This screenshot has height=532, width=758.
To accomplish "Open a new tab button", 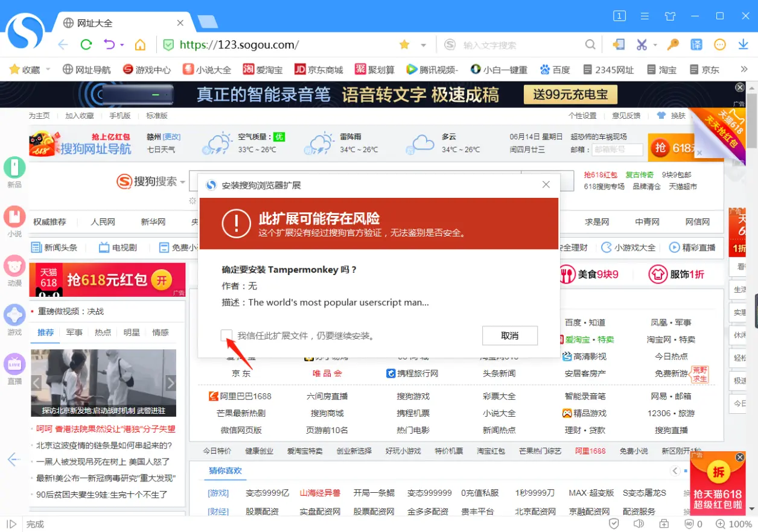I will [208, 22].
